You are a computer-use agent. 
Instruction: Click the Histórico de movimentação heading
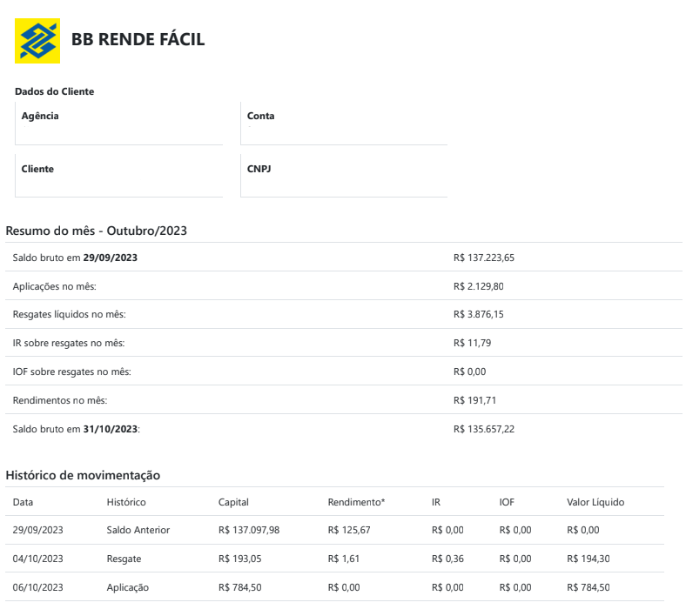pos(83,475)
